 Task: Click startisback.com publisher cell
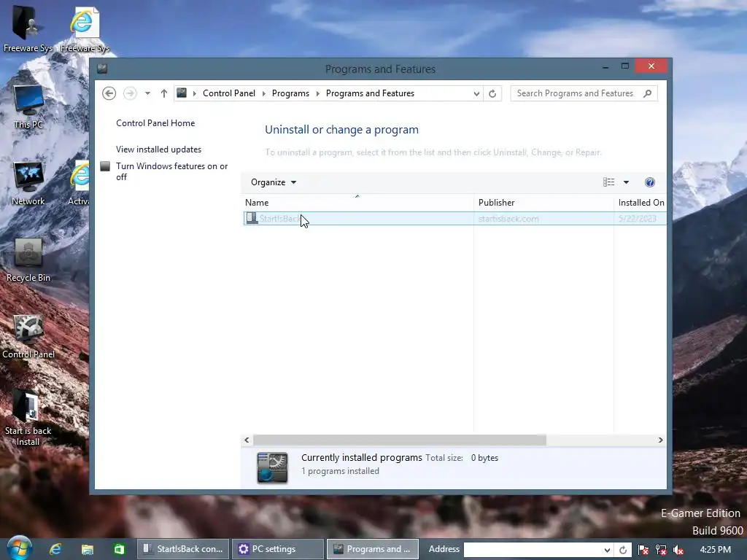tap(508, 219)
